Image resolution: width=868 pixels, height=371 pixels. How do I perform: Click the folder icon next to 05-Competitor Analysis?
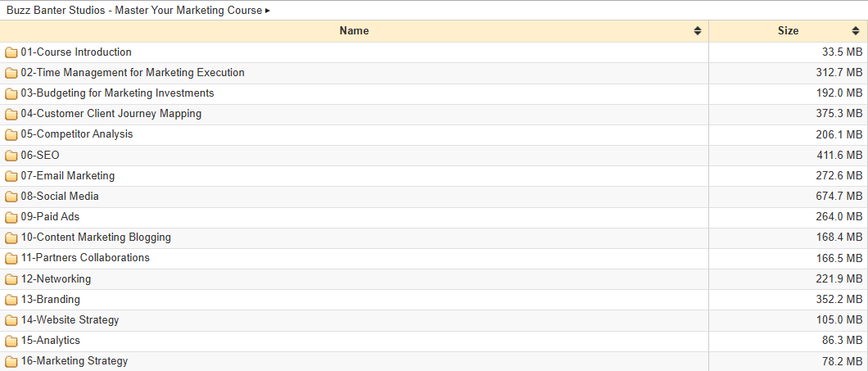(11, 134)
